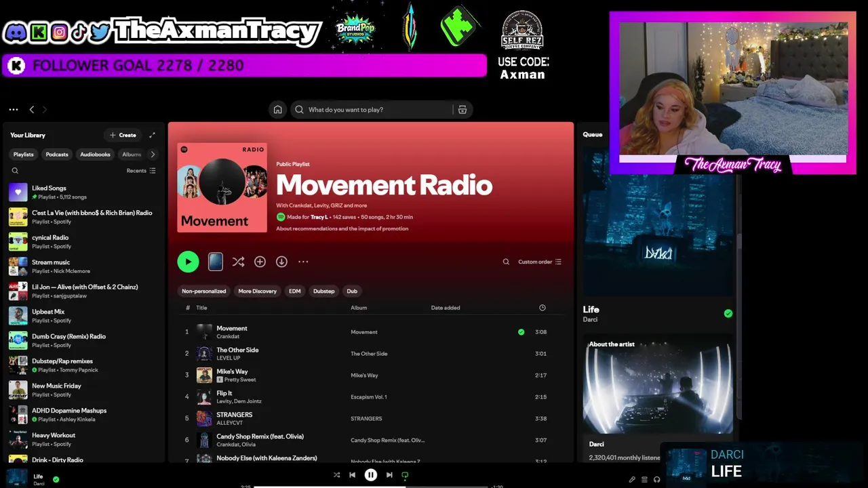Open the Browse icon in search bar
The width and height of the screenshot is (868, 488).
[x=462, y=110]
